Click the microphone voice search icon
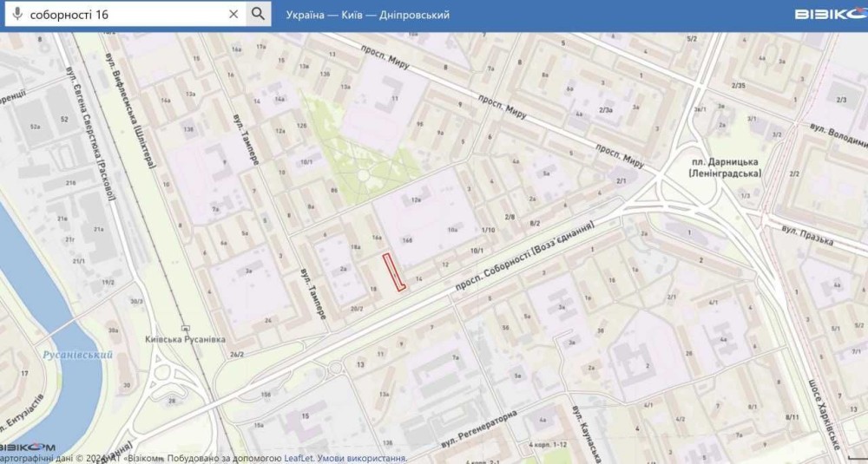868x464 pixels. [17, 14]
